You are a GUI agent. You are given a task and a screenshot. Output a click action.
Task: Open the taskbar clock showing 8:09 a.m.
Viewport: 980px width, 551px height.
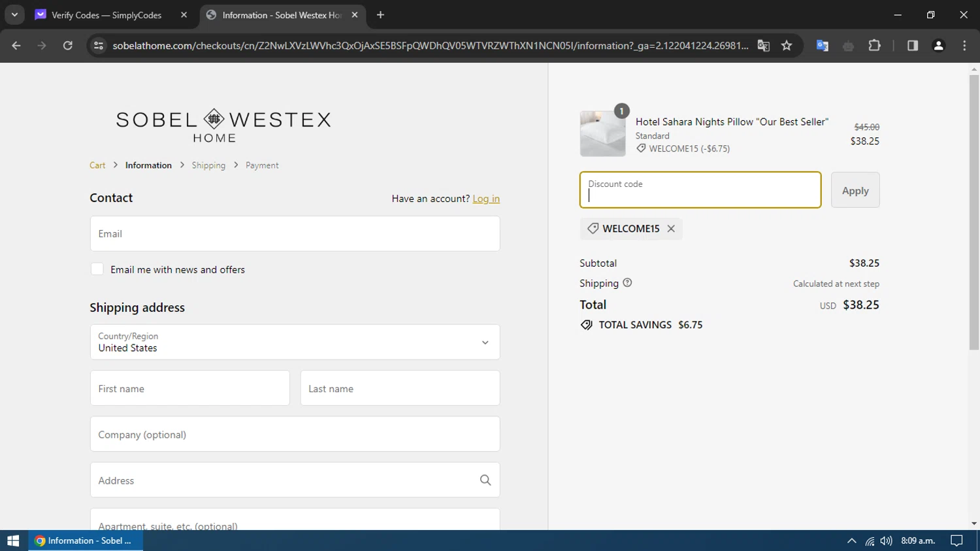click(x=918, y=541)
